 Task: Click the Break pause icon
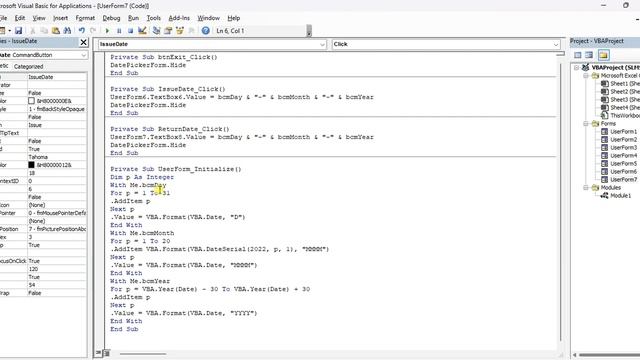[x=119, y=31]
